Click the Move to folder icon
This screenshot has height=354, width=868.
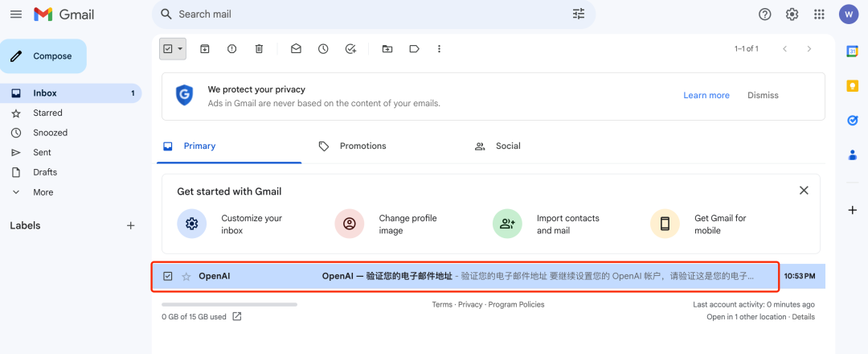tap(387, 49)
